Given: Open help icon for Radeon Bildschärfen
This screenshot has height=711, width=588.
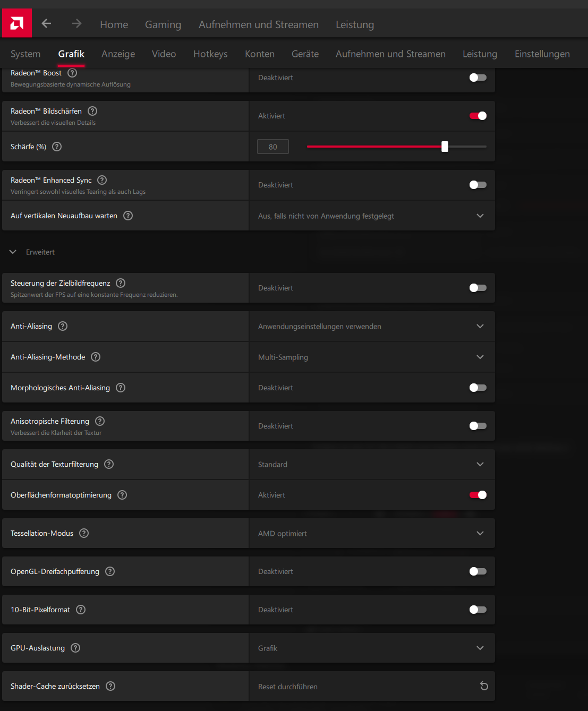Looking at the screenshot, I should 92,111.
